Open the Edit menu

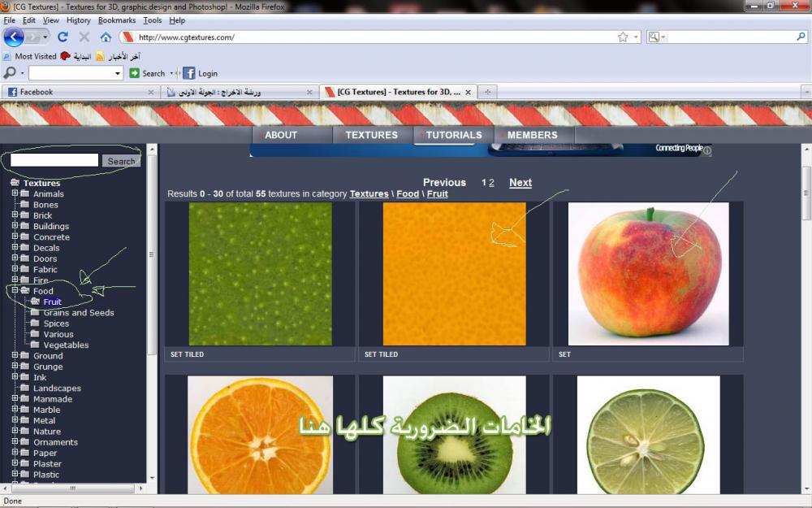(29, 20)
